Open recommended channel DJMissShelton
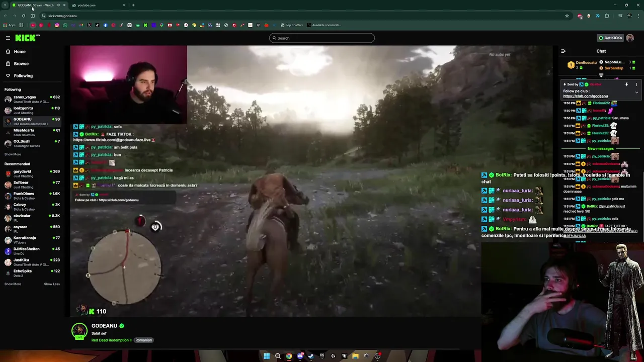The width and height of the screenshot is (644, 362). point(32,251)
